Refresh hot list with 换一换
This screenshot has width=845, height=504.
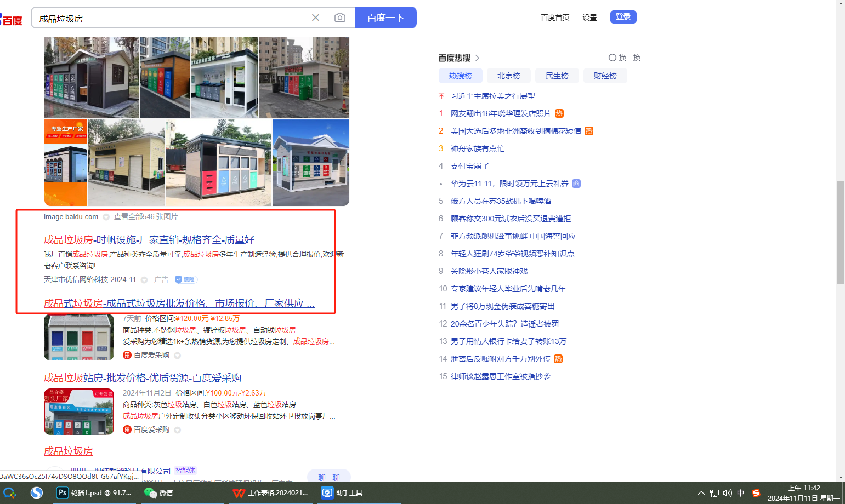point(625,58)
